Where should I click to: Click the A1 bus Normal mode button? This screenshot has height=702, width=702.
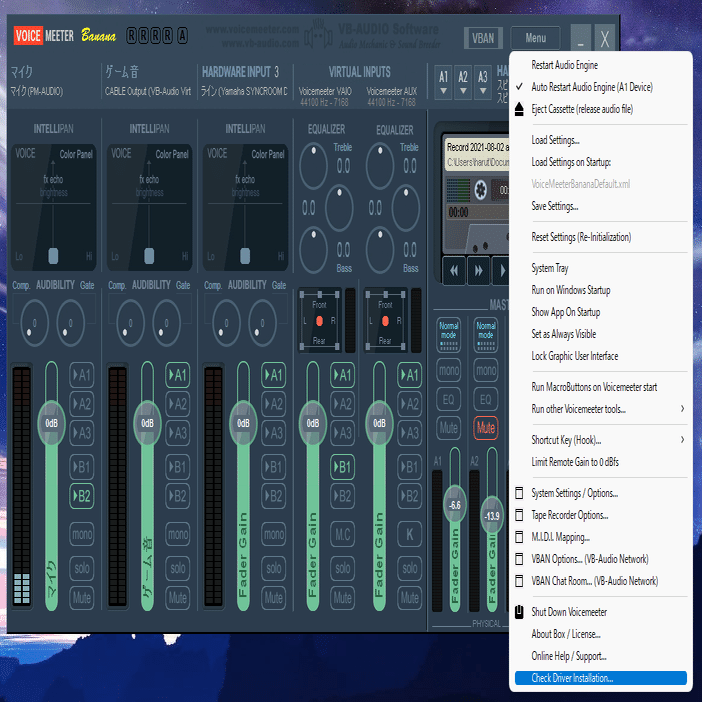[449, 334]
